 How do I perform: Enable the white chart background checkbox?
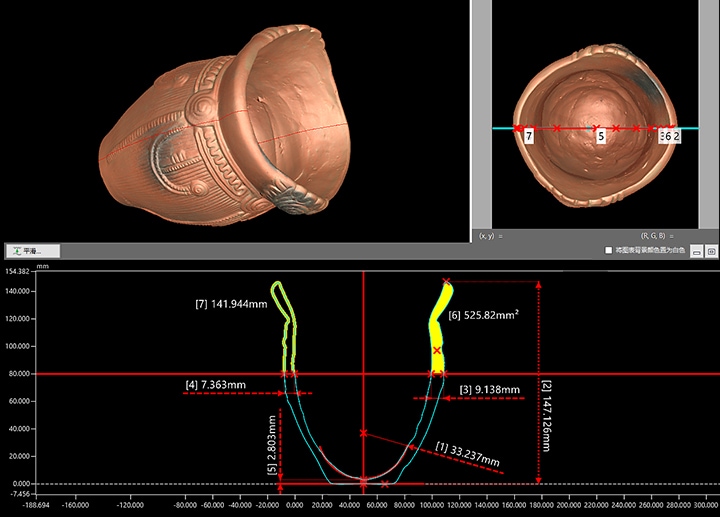coord(609,250)
